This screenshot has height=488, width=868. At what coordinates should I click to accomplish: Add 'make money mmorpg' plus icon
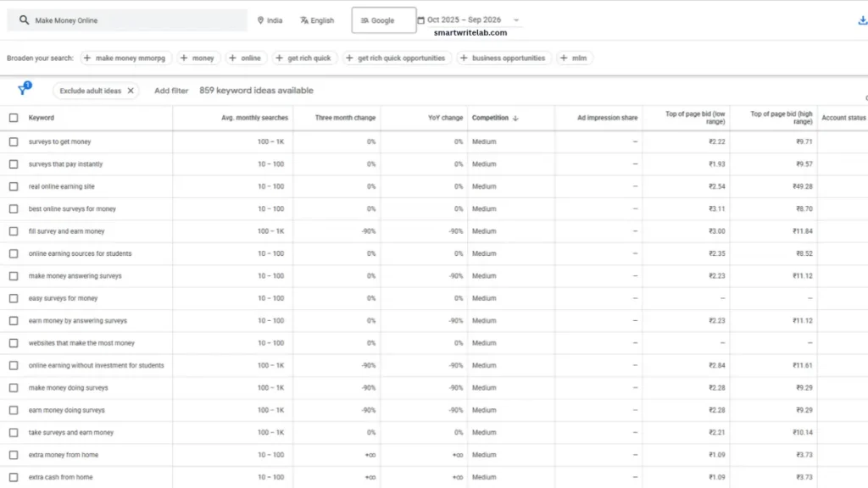(87, 58)
